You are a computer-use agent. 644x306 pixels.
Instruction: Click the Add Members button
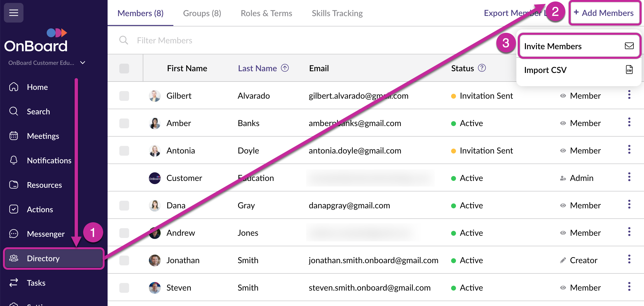[x=604, y=13]
